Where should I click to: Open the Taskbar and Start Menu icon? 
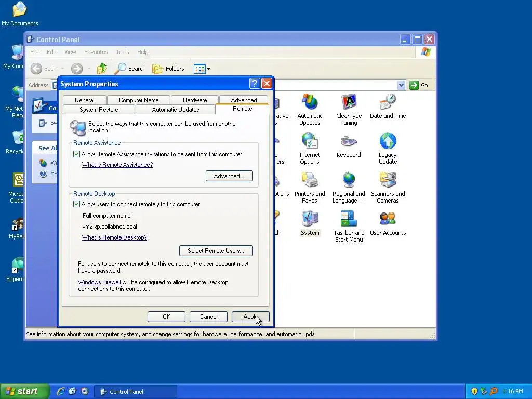pos(349,227)
